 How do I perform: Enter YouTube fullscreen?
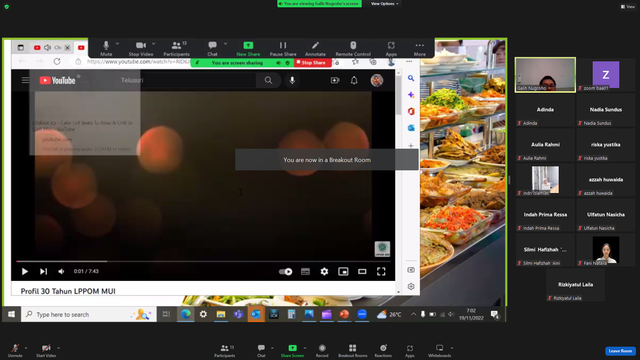point(381,271)
